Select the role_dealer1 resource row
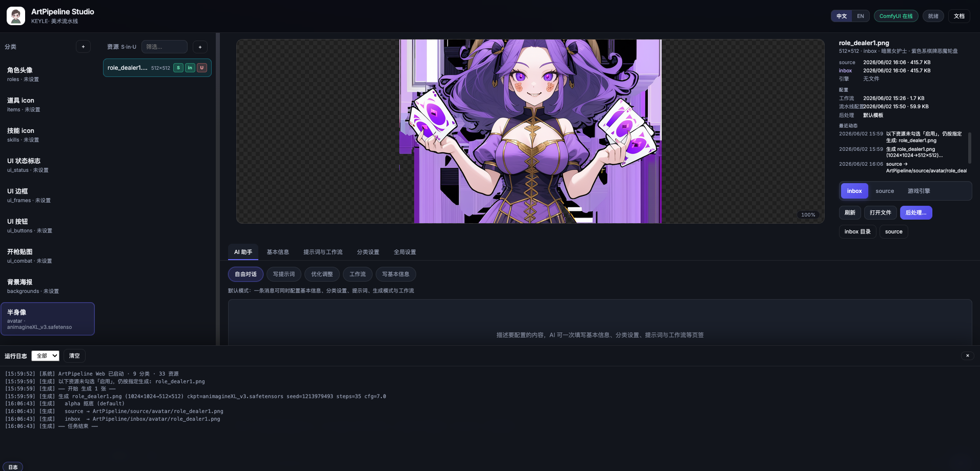980x471 pixels. click(157, 68)
